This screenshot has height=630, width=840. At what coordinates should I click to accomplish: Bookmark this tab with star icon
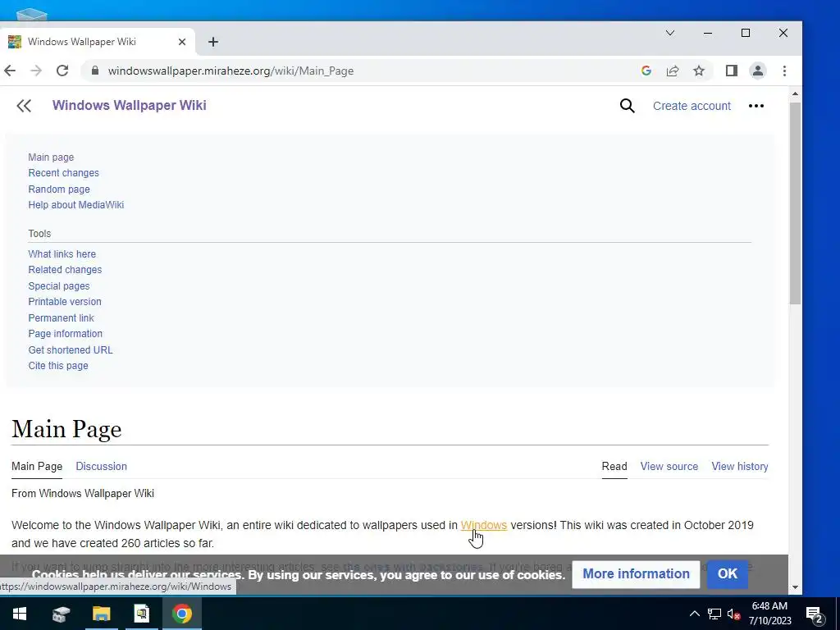699,71
